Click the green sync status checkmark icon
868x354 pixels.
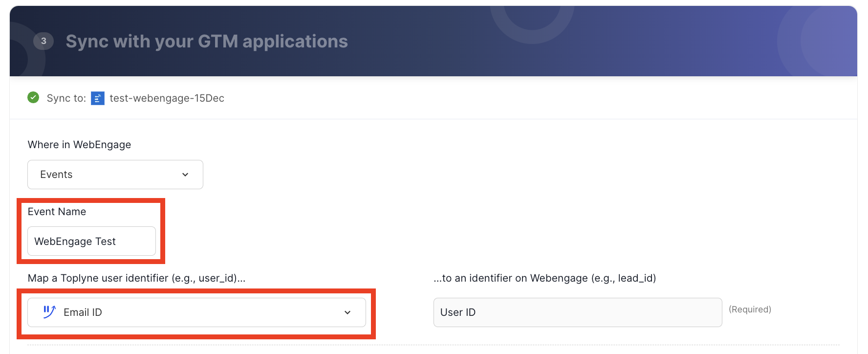pyautogui.click(x=33, y=98)
